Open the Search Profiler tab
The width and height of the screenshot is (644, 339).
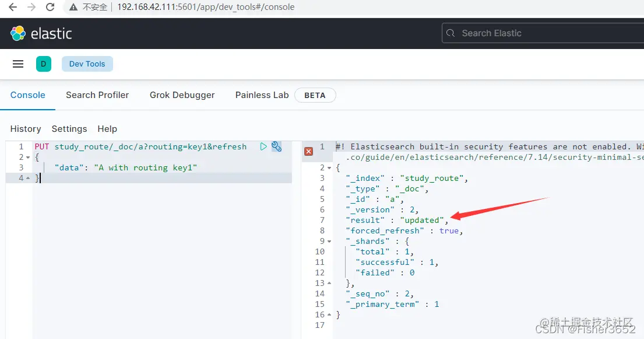tap(97, 95)
